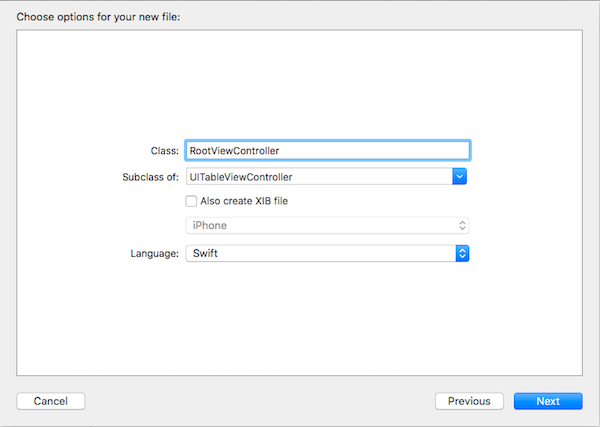Viewport: 600px width, 427px height.
Task: Click the Cancel button
Action: click(51, 401)
